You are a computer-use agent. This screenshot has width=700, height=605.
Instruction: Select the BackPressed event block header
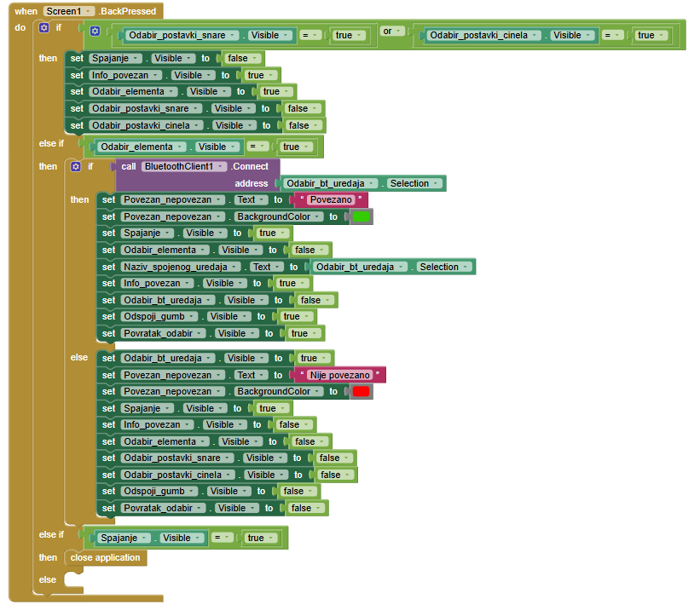click(x=128, y=11)
